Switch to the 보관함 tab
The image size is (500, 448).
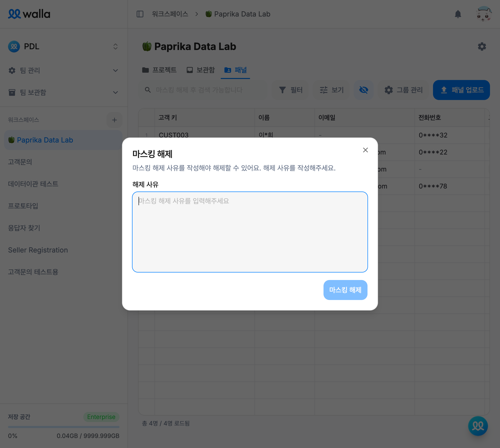(201, 70)
